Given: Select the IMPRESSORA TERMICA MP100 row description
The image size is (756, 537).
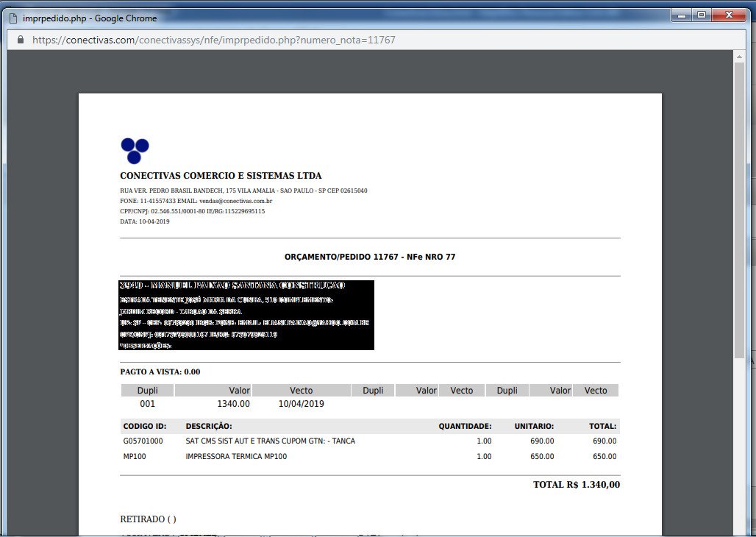Looking at the screenshot, I should tap(236, 457).
